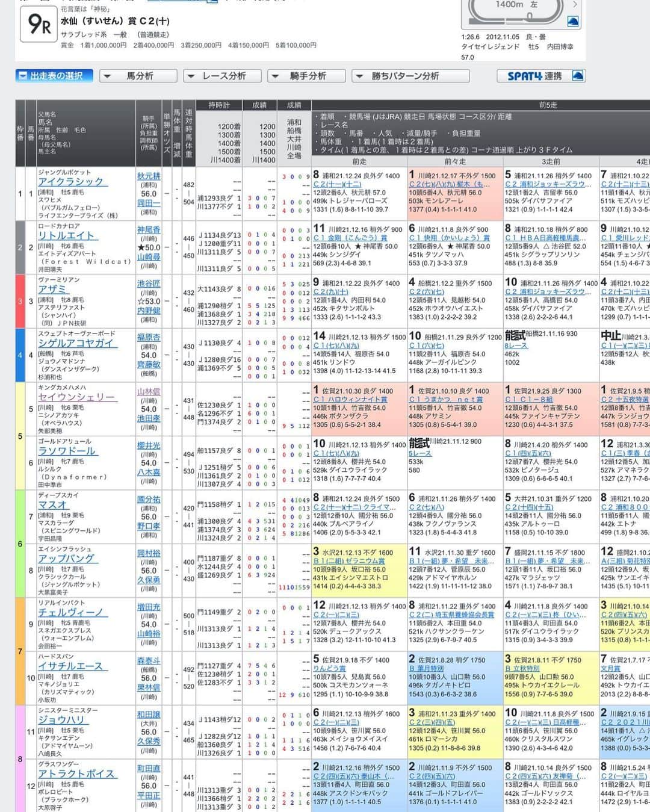The width and height of the screenshot is (650, 812).
Task: Click the right chevron beside course map
Action: (575, 5)
